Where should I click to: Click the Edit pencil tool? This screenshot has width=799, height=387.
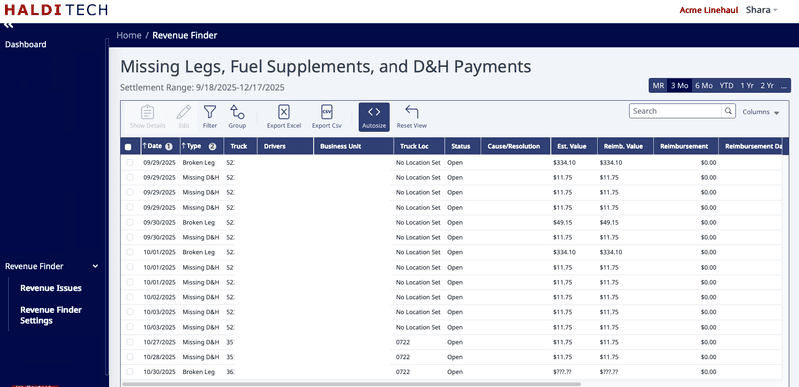184,117
